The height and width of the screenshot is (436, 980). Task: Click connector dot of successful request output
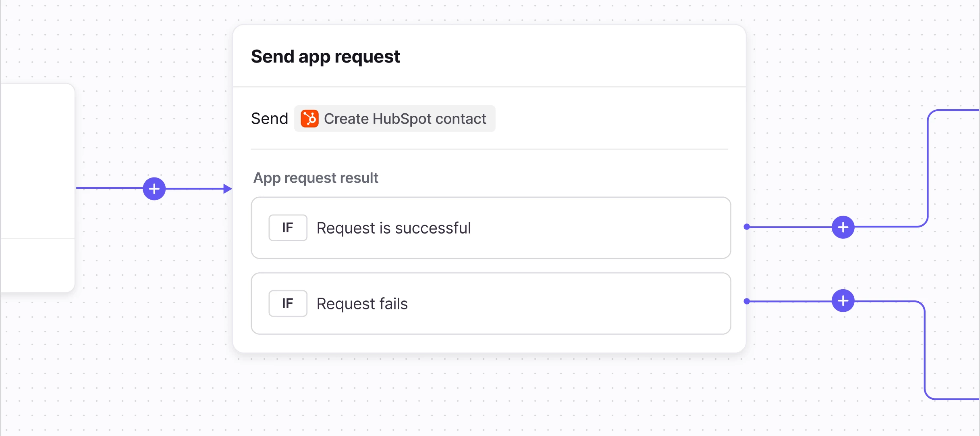[x=747, y=227]
